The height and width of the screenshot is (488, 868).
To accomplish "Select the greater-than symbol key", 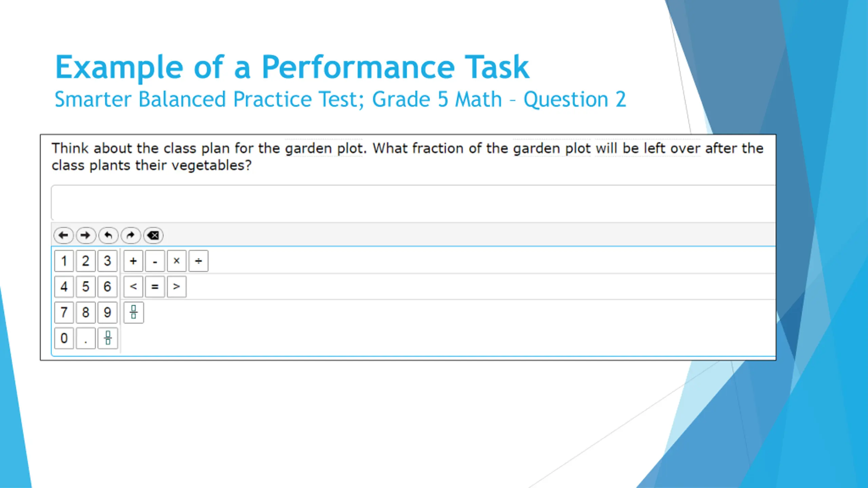I will [x=176, y=287].
